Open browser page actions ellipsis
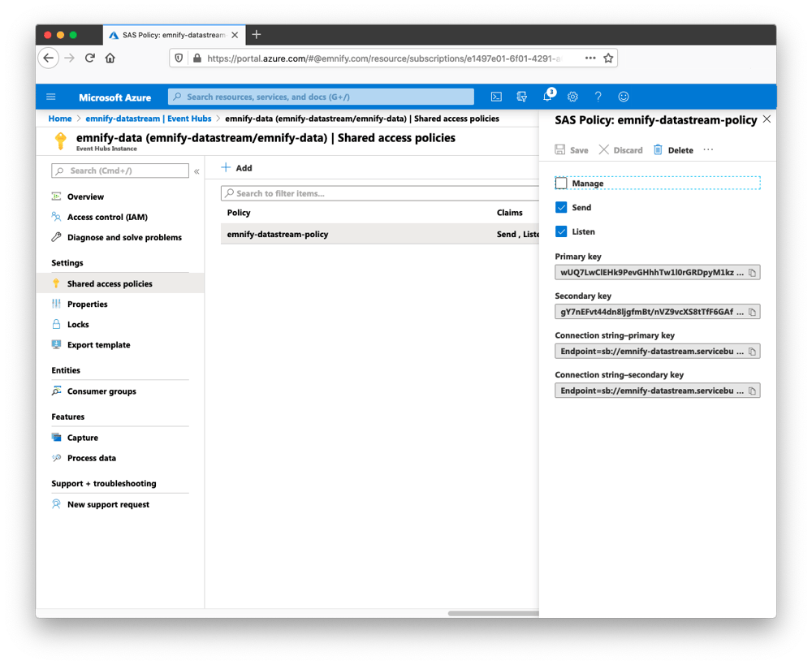This screenshot has height=665, width=812. tap(590, 58)
